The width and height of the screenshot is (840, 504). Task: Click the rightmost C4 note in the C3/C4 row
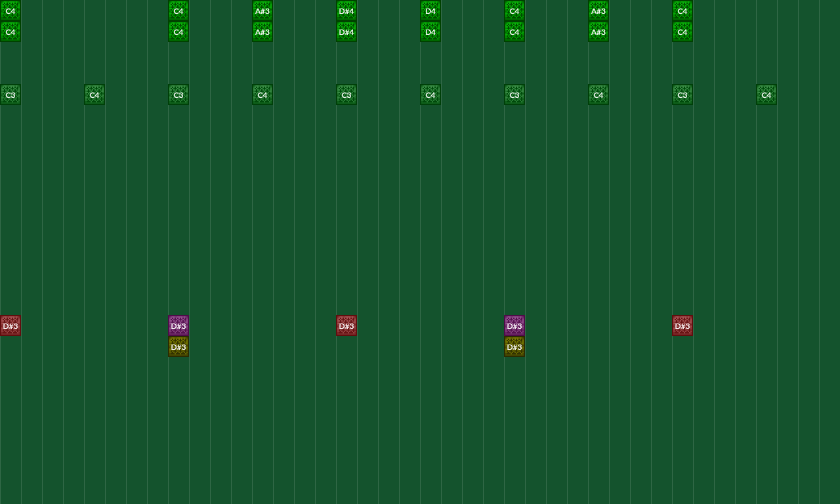pos(766,94)
